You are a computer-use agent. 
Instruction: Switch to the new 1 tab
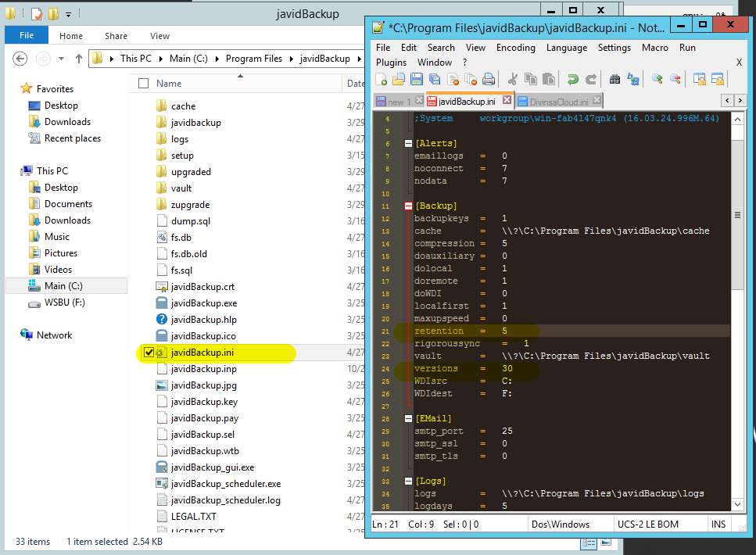(394, 102)
